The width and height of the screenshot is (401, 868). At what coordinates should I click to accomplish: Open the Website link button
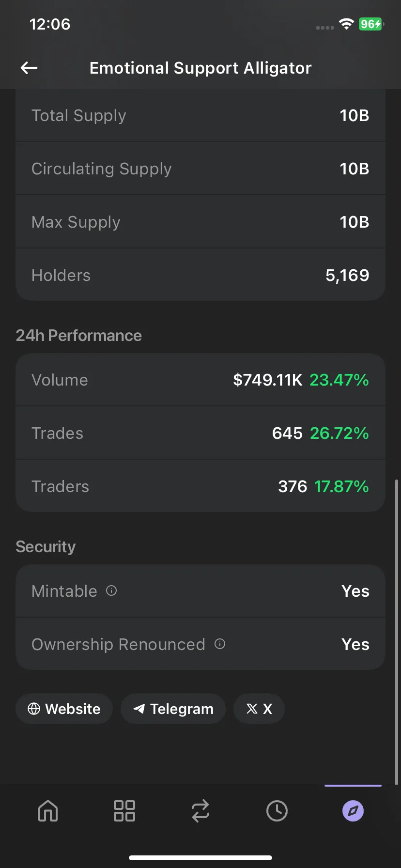(x=64, y=709)
